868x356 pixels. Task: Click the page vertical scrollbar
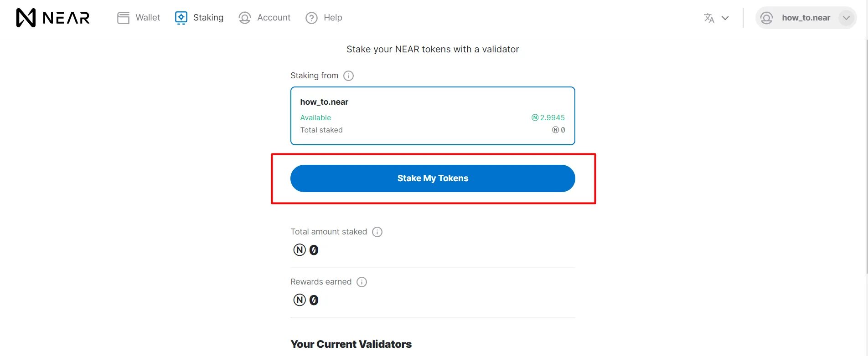click(866, 156)
